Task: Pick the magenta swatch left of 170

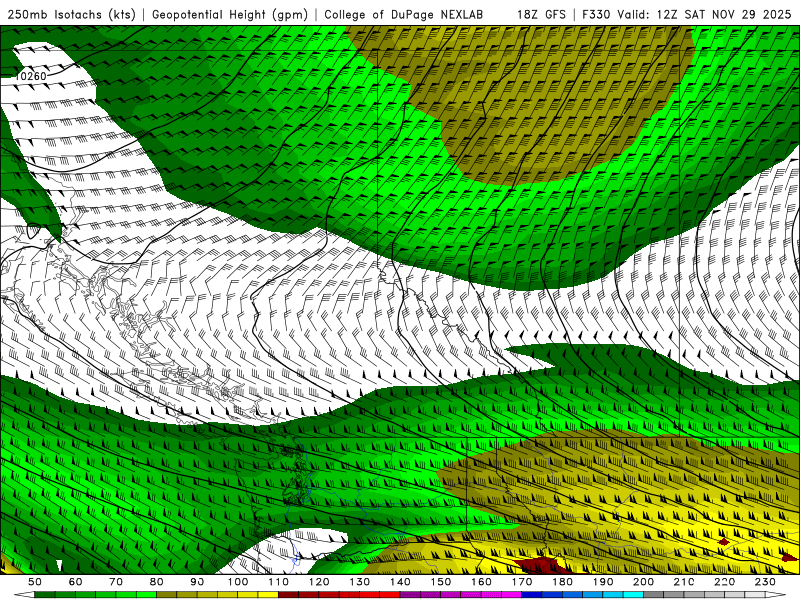Action: 511,595
